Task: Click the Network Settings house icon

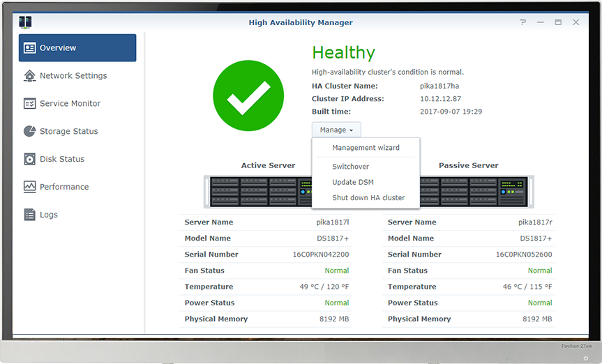Action: pos(29,76)
